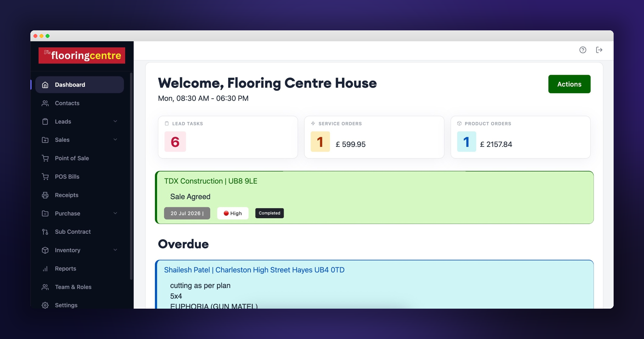Click the Contacts people icon

45,103
